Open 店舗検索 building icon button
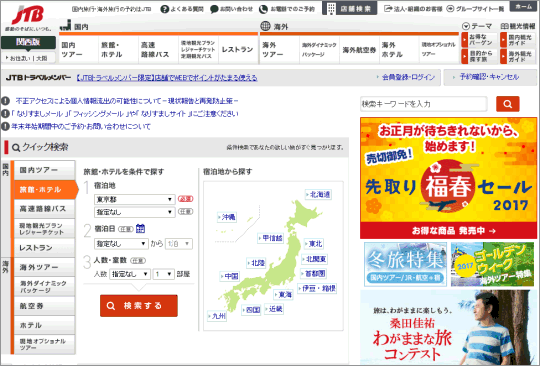 tap(350, 9)
